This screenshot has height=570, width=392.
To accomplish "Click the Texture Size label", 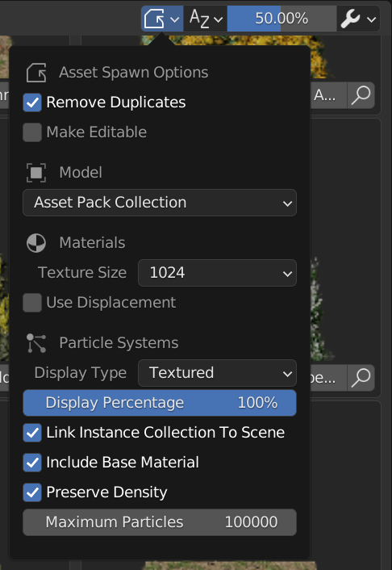I will coord(82,273).
